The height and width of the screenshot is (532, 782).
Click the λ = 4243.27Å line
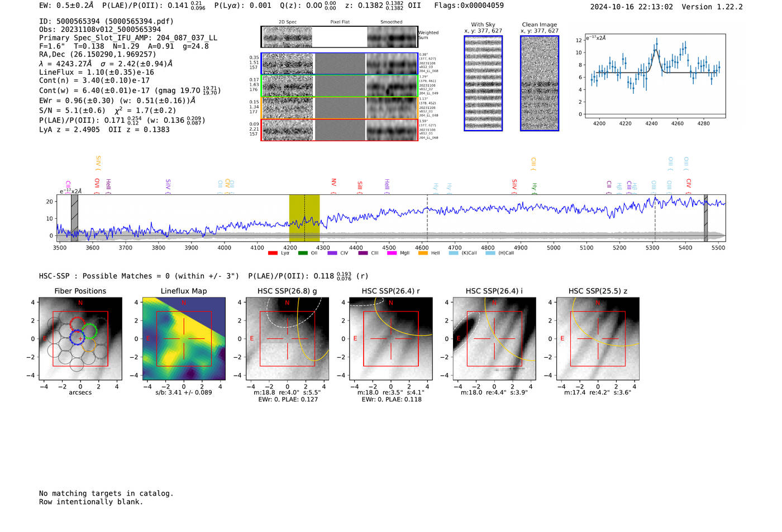[x=106, y=64]
